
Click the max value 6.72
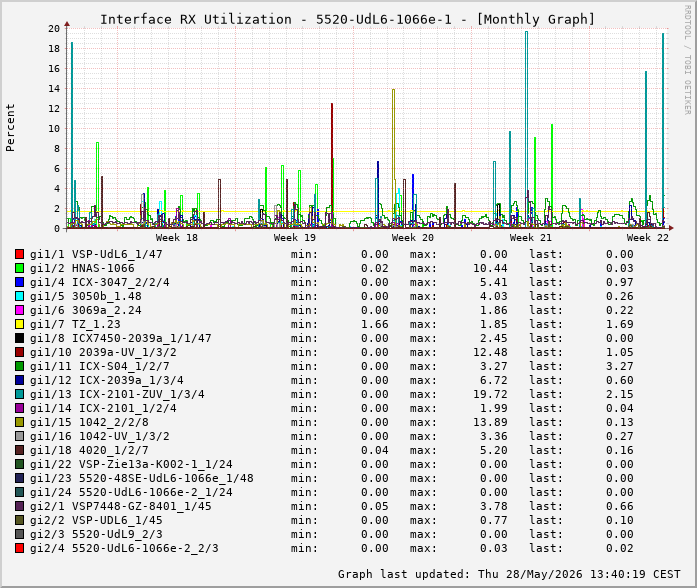coord(493,380)
